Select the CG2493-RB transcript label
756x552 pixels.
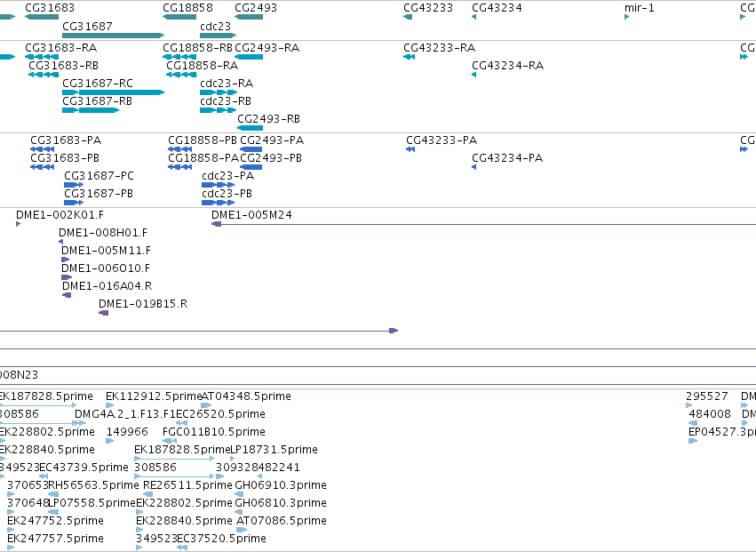pos(268,119)
